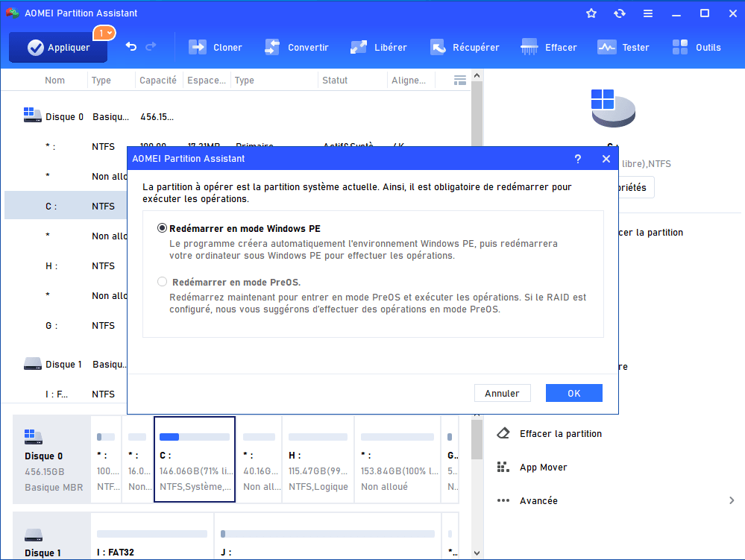The image size is (745, 560).
Task: Select the 40.16G unallocated block
Action: tap(260, 459)
